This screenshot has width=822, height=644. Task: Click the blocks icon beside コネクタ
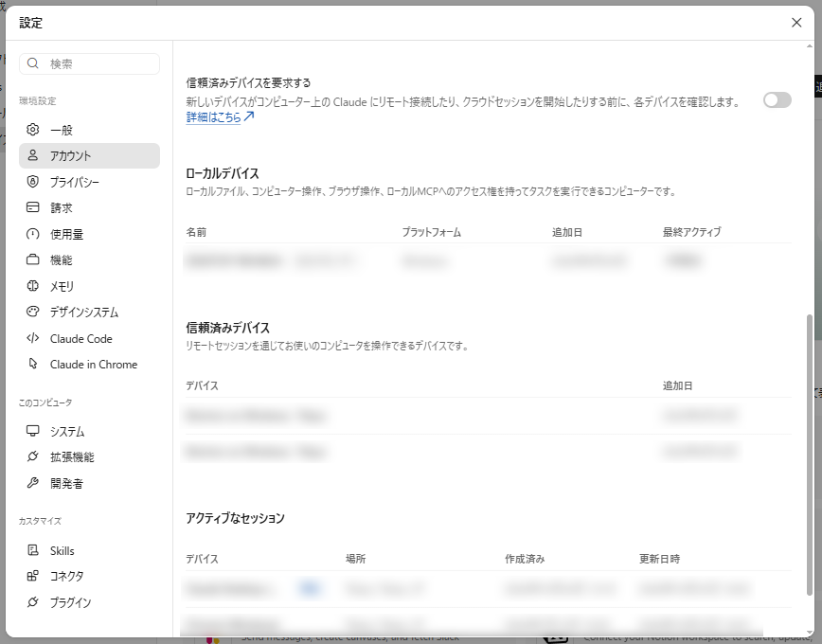(32, 576)
